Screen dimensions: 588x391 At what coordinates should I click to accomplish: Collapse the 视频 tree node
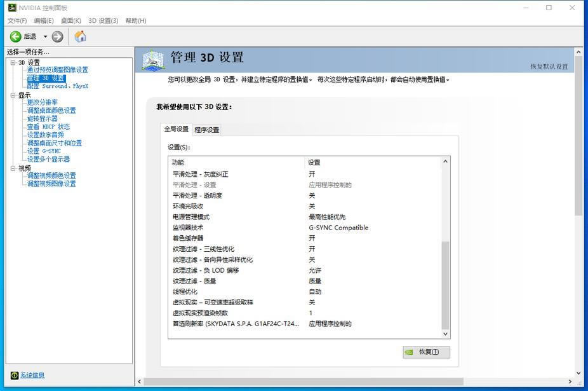[13, 168]
